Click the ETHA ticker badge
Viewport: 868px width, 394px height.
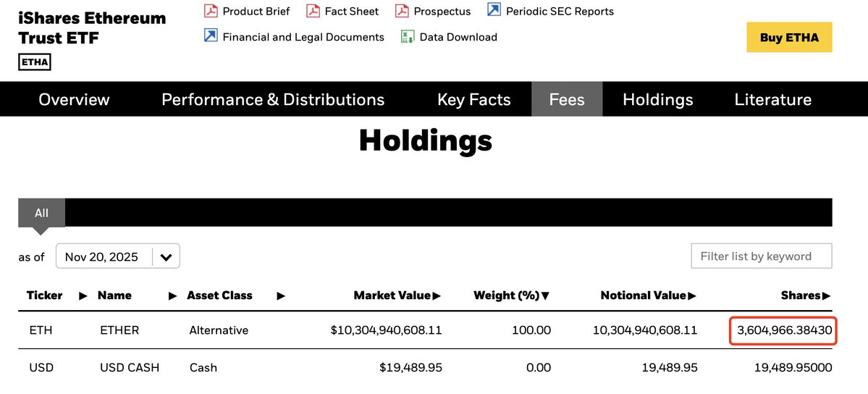(34, 62)
